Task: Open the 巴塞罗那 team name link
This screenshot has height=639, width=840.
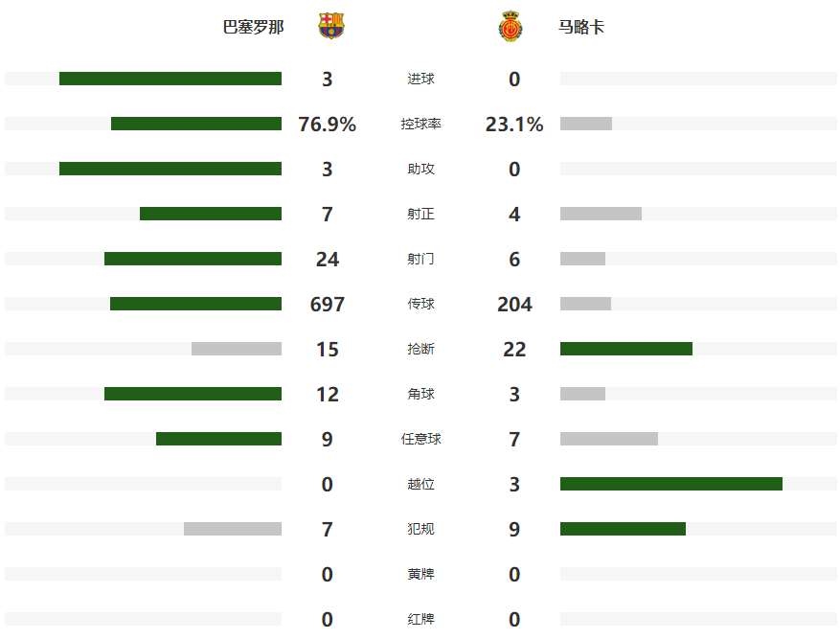Action: (253, 27)
